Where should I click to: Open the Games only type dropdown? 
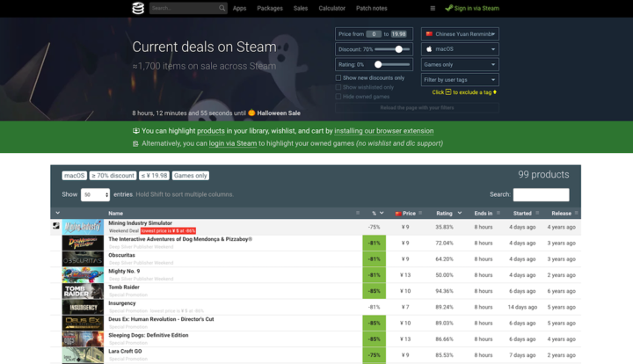[x=460, y=64]
